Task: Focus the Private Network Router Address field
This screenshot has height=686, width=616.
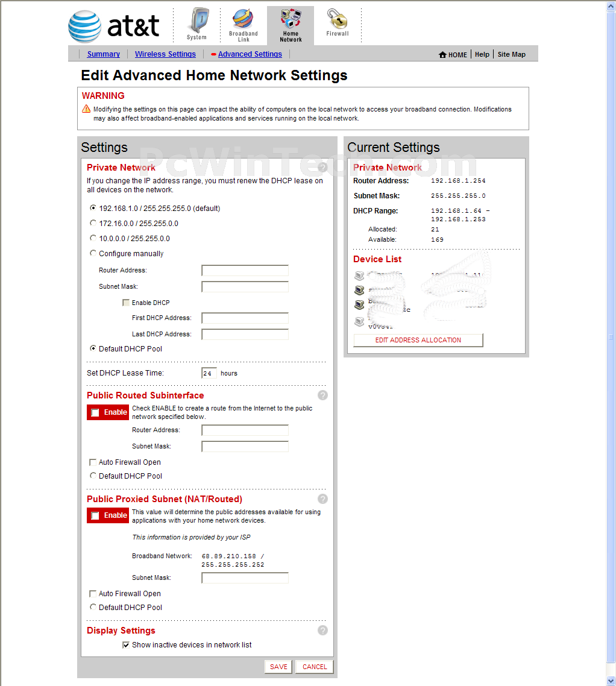Action: 245,271
